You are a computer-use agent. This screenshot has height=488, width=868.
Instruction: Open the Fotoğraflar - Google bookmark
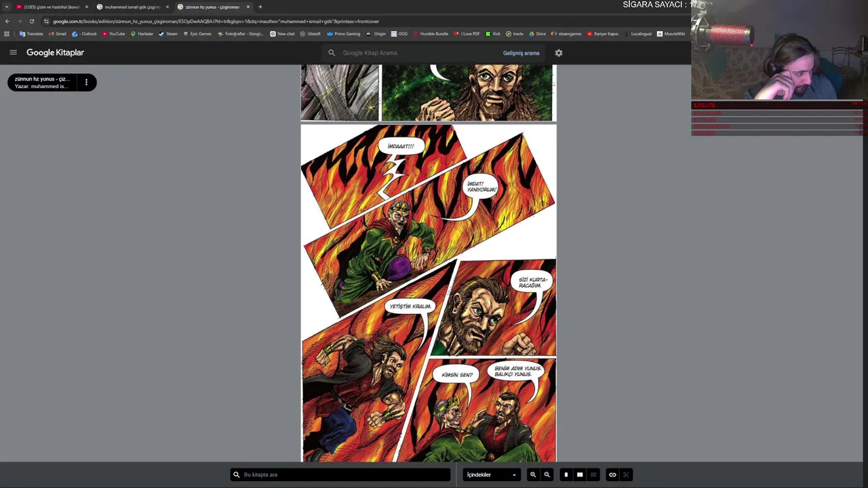[240, 34]
